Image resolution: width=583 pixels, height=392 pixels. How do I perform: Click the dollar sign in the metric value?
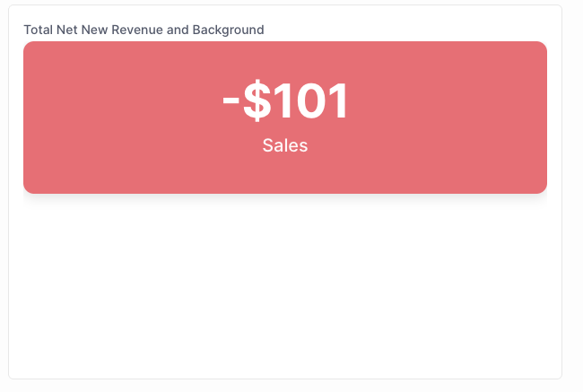[257, 100]
